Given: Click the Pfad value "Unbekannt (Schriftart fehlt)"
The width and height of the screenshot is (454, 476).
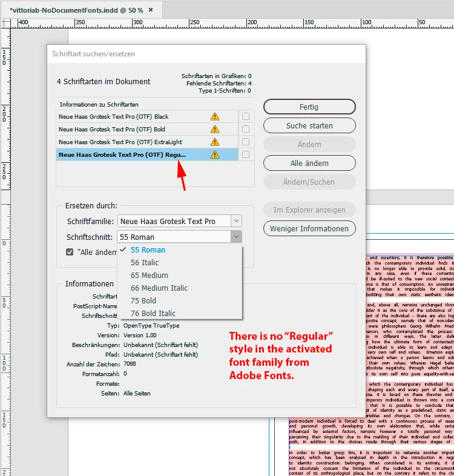Looking at the screenshot, I should [x=160, y=355].
